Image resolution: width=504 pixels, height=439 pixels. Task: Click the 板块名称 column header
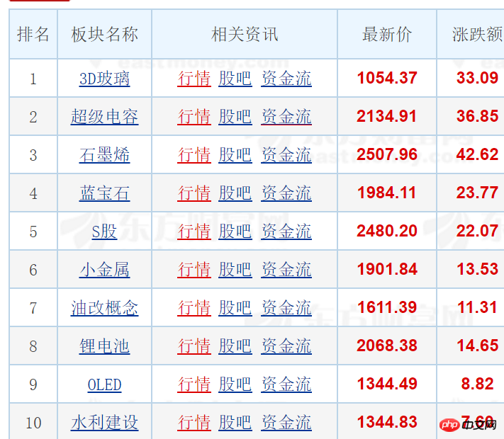(x=104, y=34)
